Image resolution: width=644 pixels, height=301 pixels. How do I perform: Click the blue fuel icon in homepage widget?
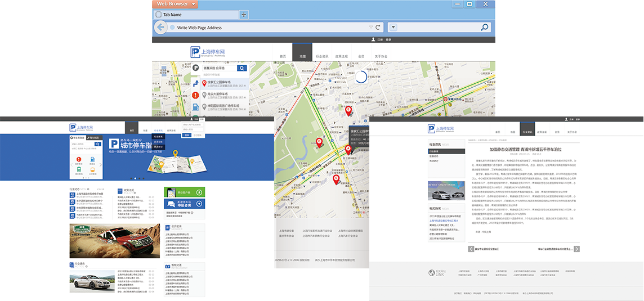(92, 159)
